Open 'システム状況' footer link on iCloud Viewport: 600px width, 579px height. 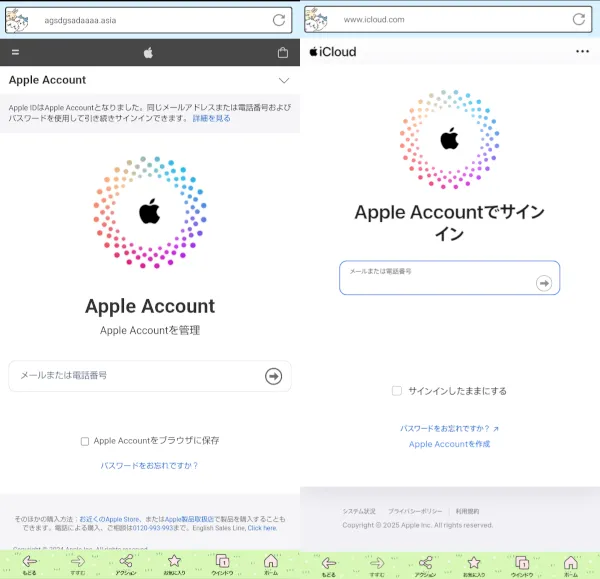tap(359, 511)
